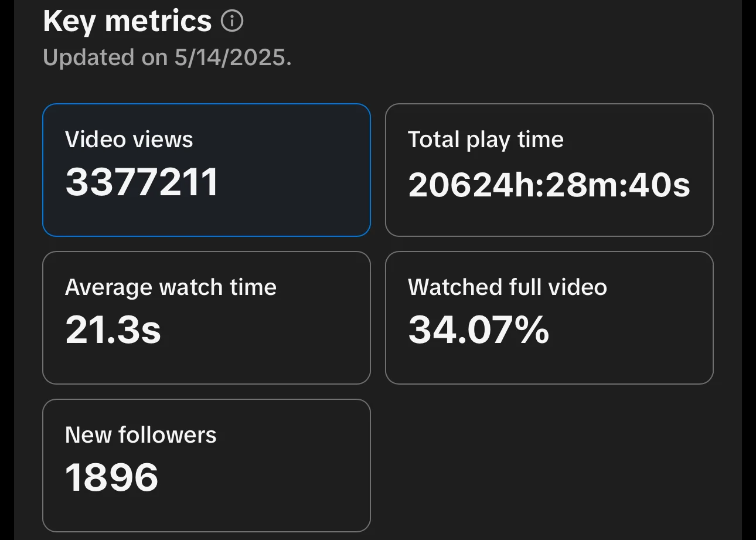Viewport: 756px width, 540px height.
Task: Click the 34.07% completion value
Action: (478, 330)
